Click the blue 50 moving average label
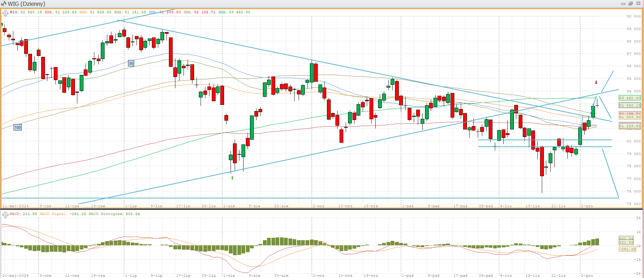 point(131,63)
